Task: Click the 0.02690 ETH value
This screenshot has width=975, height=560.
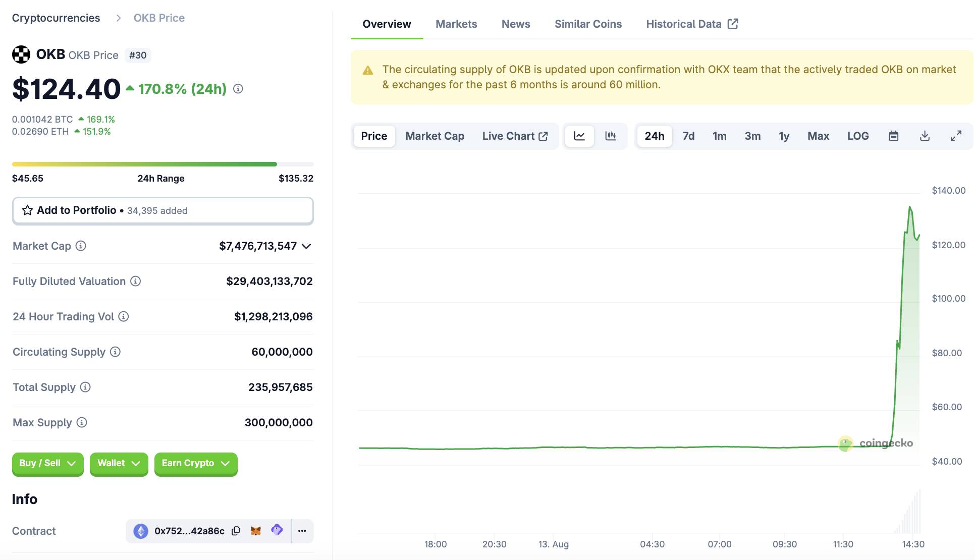Action: pyautogui.click(x=40, y=131)
